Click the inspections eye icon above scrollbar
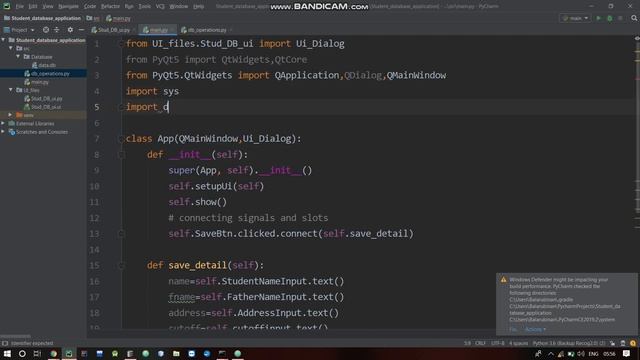 pyautogui.click(x=637, y=38)
